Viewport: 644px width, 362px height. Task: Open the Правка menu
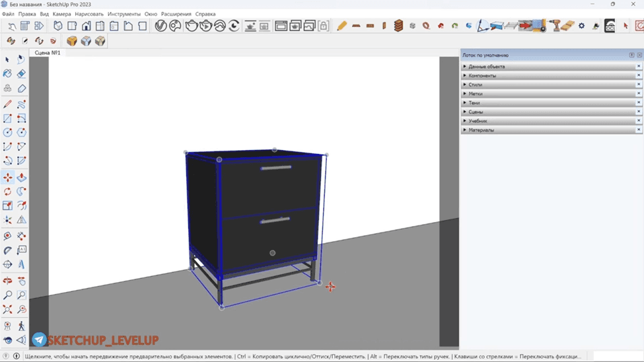pos(27,14)
